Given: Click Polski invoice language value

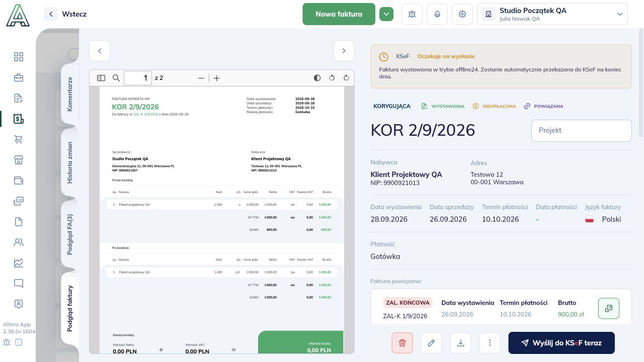Looking at the screenshot, I should pyautogui.click(x=611, y=219).
